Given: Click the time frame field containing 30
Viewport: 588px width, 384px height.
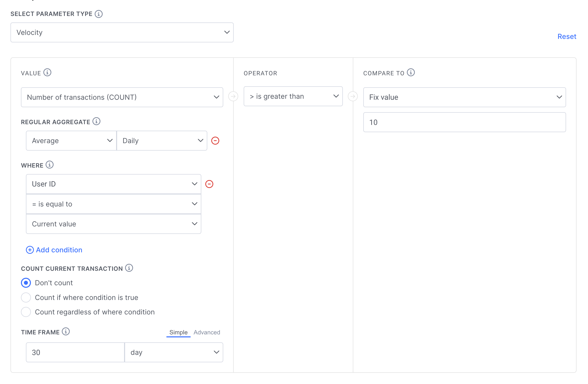Looking at the screenshot, I should pyautogui.click(x=75, y=352).
